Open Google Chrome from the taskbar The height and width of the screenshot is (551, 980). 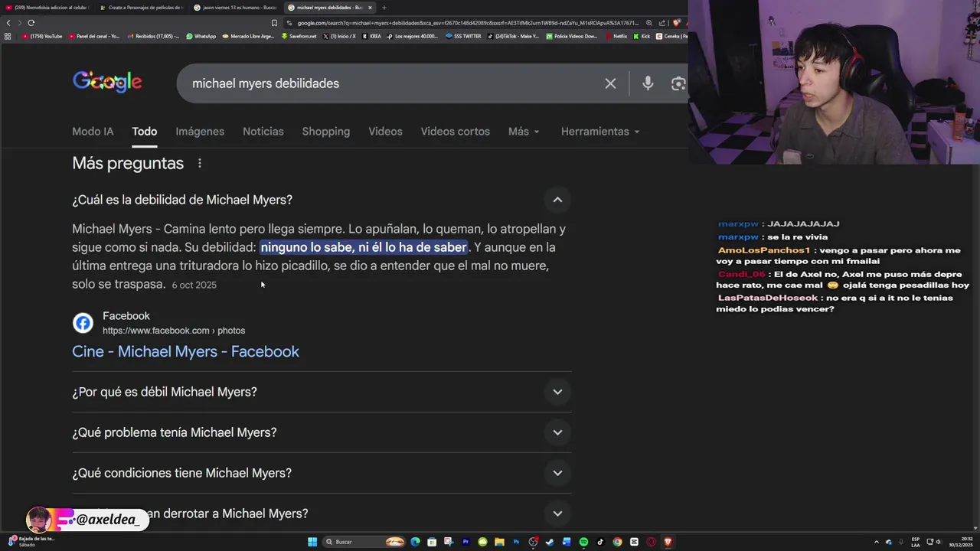coord(617,542)
